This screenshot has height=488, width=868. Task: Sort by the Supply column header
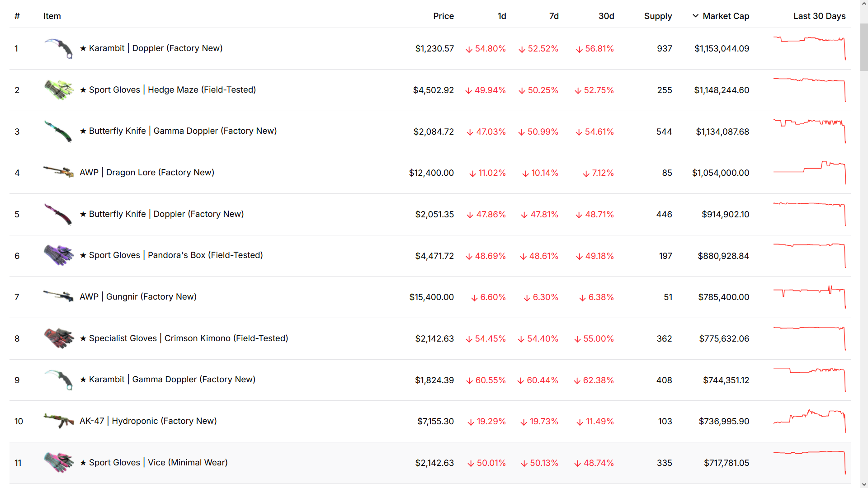658,16
